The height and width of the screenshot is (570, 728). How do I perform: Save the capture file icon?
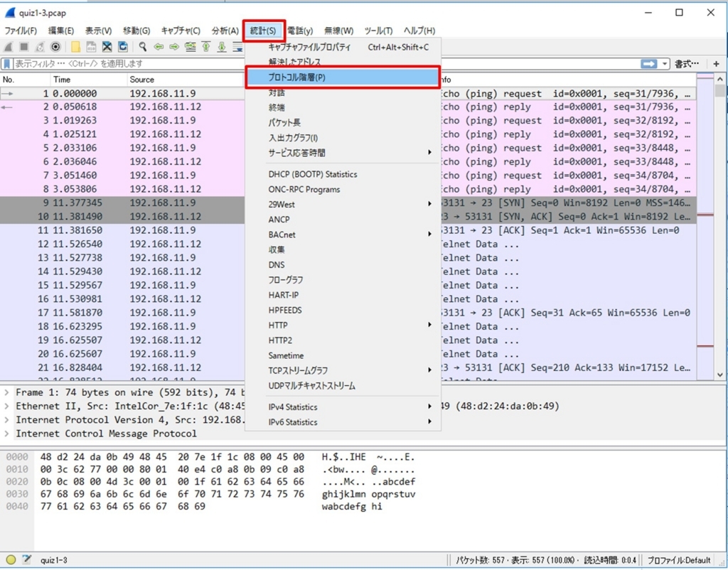click(92, 47)
